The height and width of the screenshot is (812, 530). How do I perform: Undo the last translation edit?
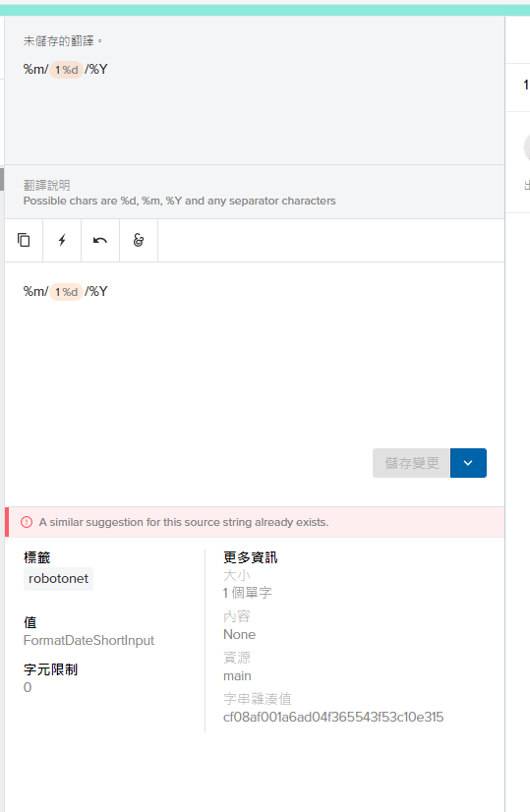pos(100,240)
